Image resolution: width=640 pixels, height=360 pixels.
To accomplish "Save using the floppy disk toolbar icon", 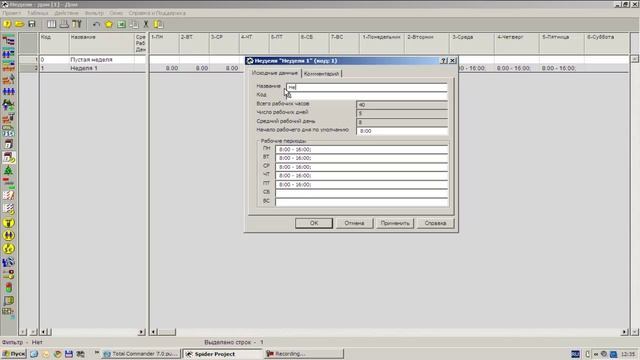I will point(32,24).
